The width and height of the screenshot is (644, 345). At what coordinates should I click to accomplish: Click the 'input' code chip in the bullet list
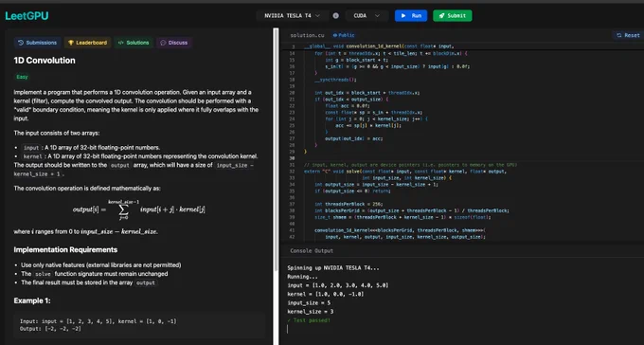point(31,148)
